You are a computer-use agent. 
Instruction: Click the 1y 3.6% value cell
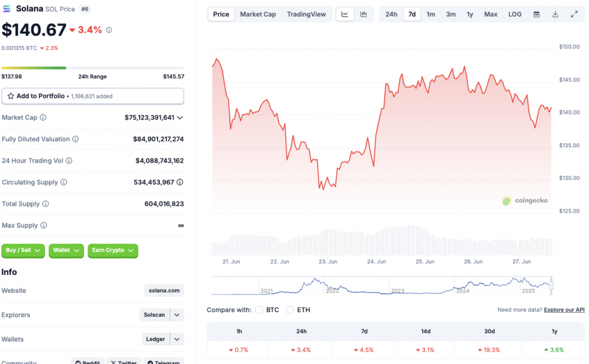(554, 350)
